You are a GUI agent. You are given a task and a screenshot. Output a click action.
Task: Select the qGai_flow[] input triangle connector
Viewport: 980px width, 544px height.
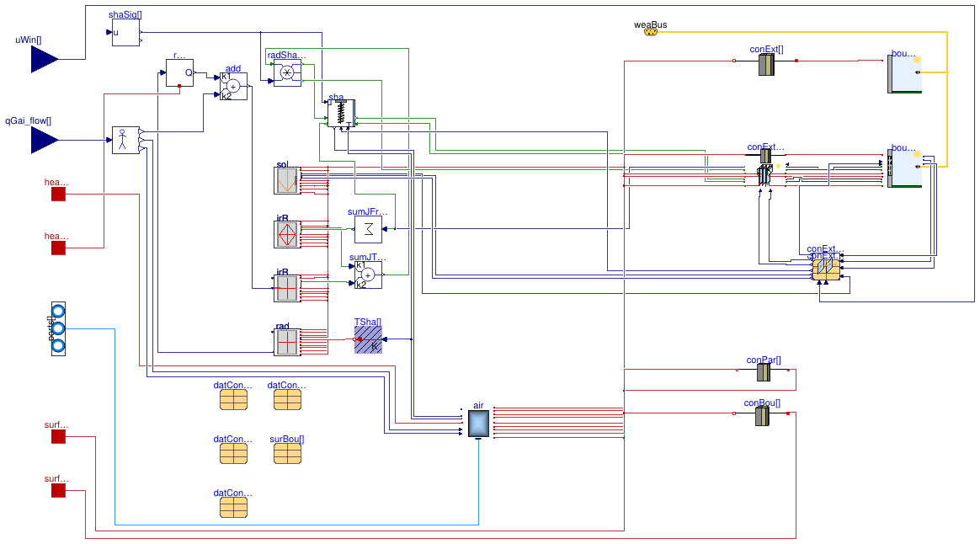tap(45, 140)
